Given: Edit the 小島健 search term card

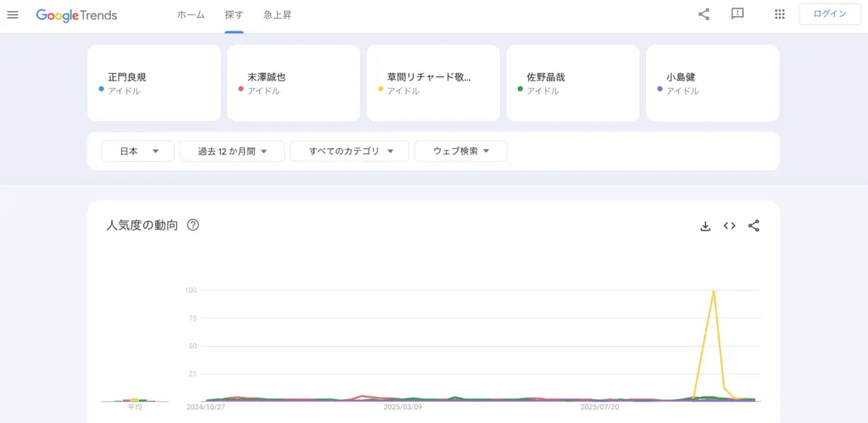Looking at the screenshot, I should pos(712,83).
